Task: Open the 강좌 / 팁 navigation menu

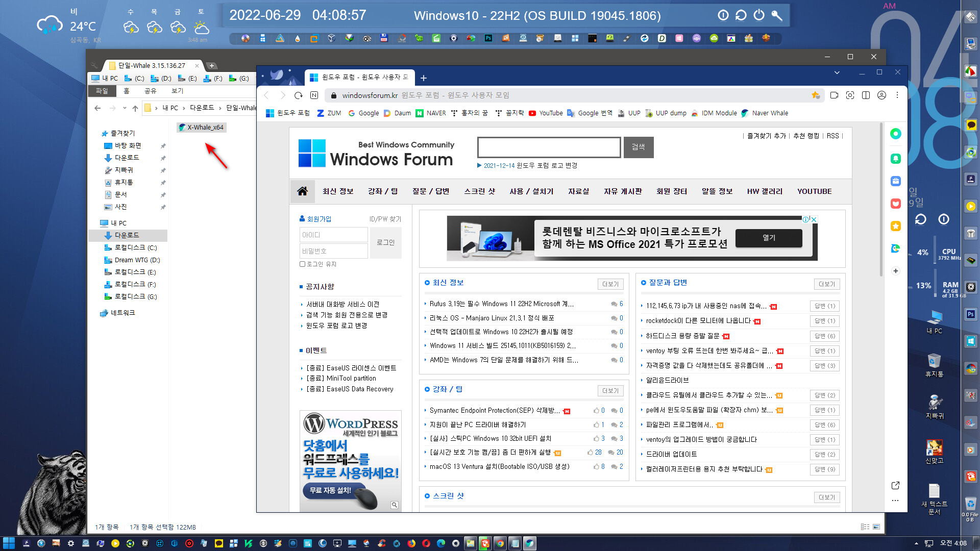Action: point(383,191)
